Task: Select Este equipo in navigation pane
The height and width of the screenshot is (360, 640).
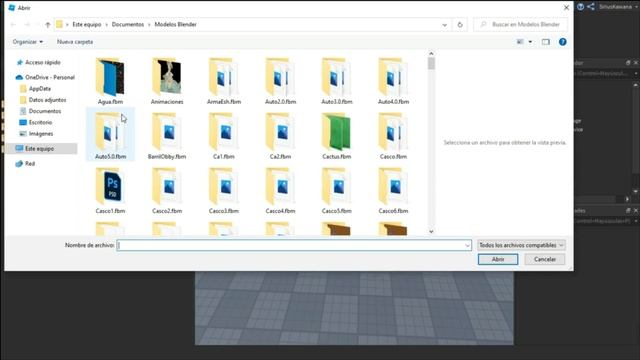Action: (x=41, y=149)
